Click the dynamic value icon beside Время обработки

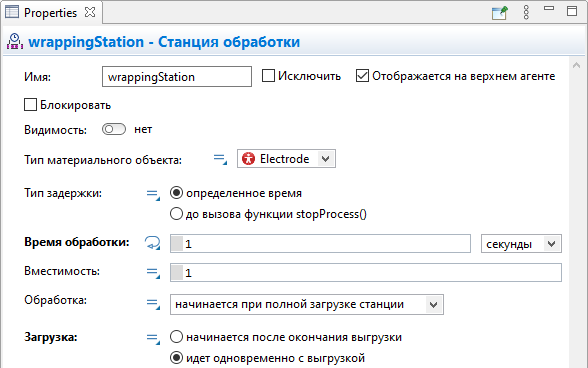pos(153,243)
